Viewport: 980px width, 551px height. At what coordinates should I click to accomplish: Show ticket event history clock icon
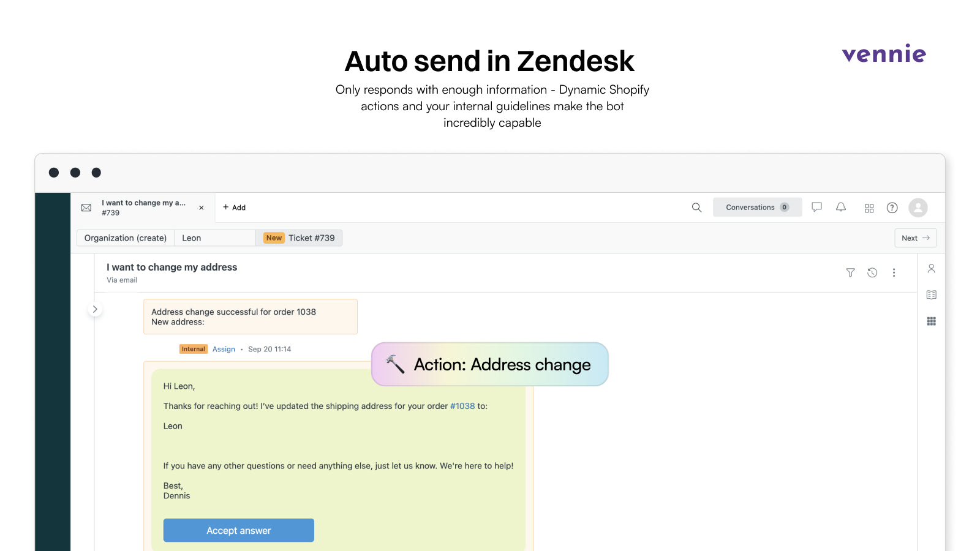872,272
